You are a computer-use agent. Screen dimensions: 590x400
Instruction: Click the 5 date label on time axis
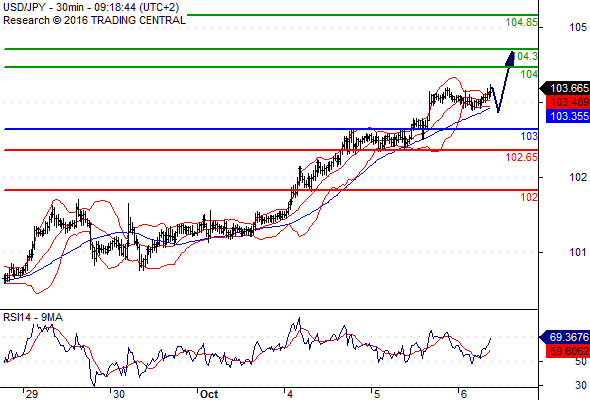377,394
